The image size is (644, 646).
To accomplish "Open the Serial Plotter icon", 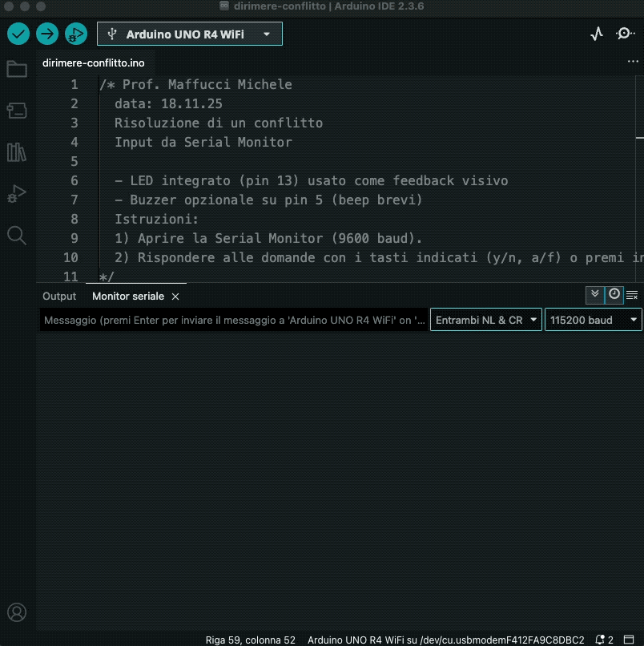I will (596, 34).
